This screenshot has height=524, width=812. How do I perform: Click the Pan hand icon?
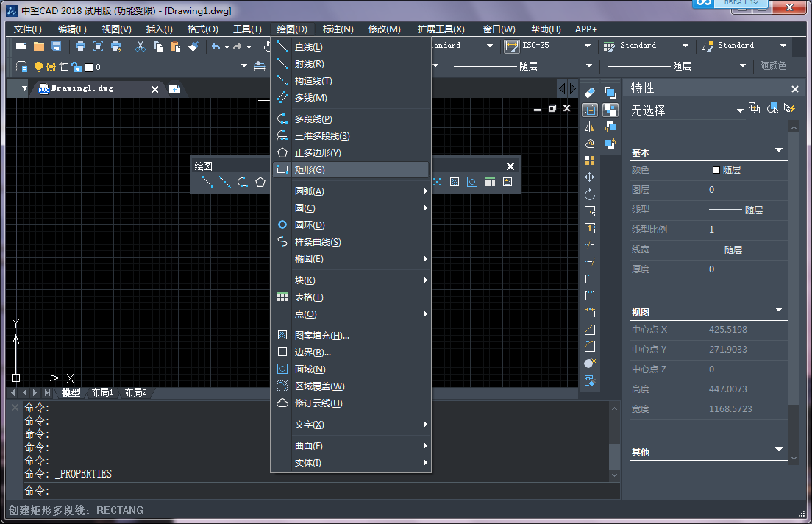(266, 46)
